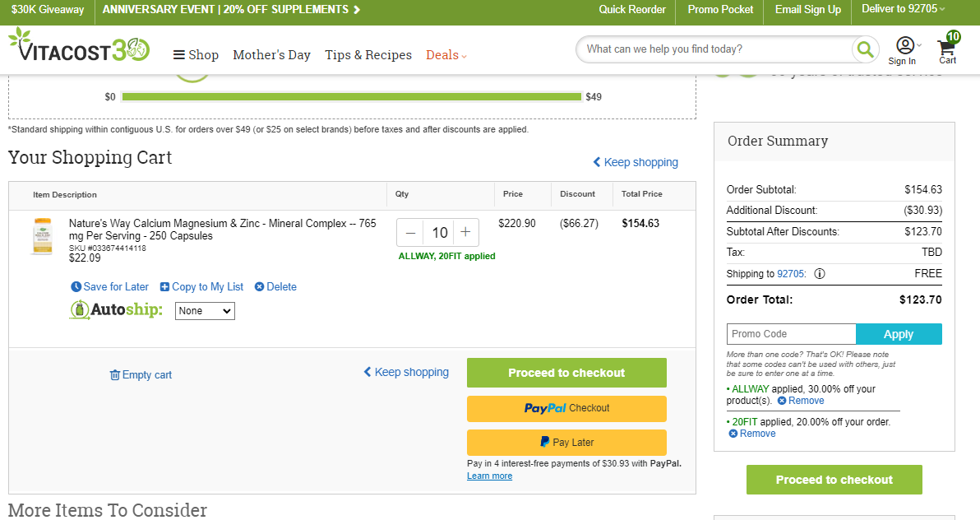Open the $30K Giveaway link
980x520 pixels.
pyautogui.click(x=48, y=9)
